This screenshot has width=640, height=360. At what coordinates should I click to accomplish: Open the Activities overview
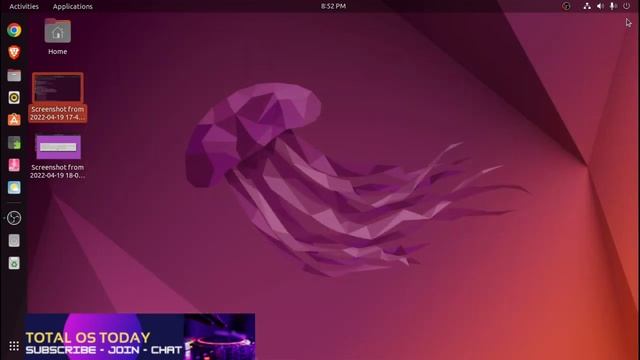coord(24,7)
